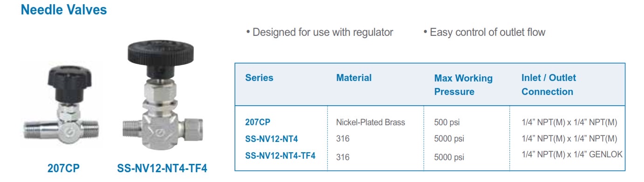Click the Series column header
This screenshot has height=182, width=644.
259,78
